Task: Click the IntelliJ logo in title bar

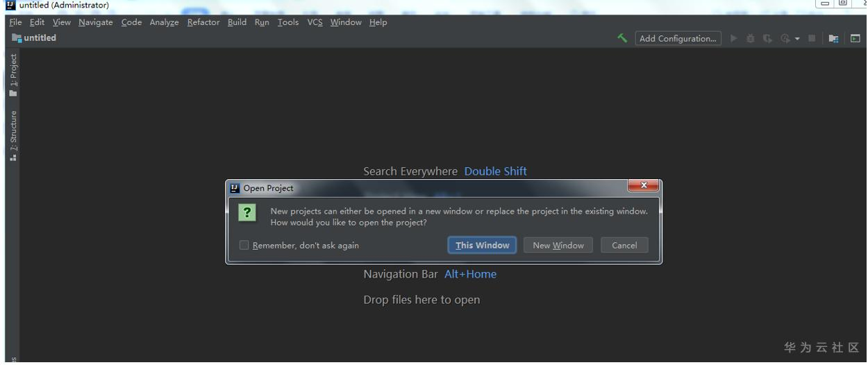Action: 10,5
